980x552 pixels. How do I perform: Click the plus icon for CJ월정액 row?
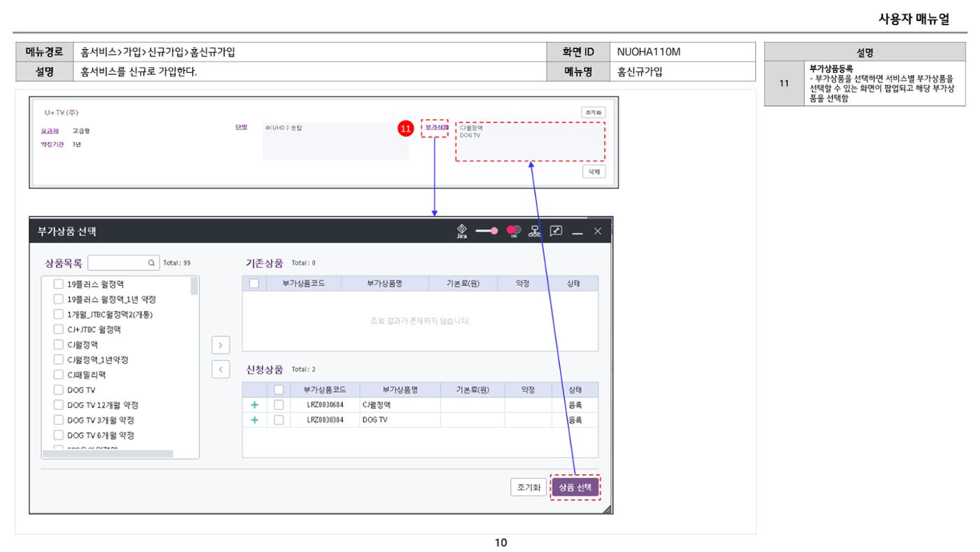tap(255, 404)
